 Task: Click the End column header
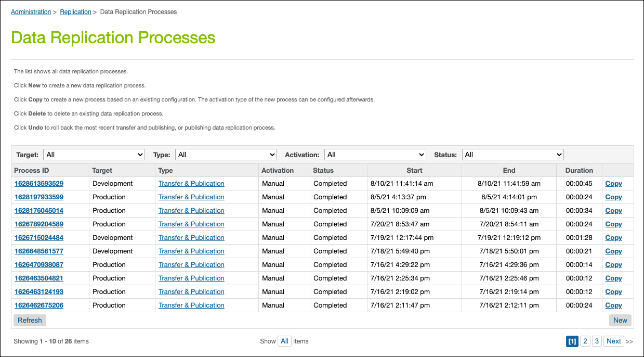coord(509,170)
